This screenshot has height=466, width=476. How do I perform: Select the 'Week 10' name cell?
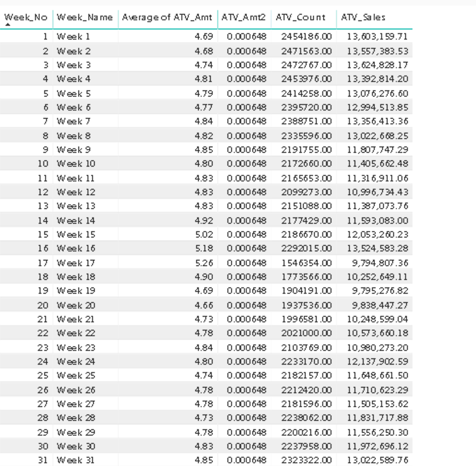coord(76,163)
